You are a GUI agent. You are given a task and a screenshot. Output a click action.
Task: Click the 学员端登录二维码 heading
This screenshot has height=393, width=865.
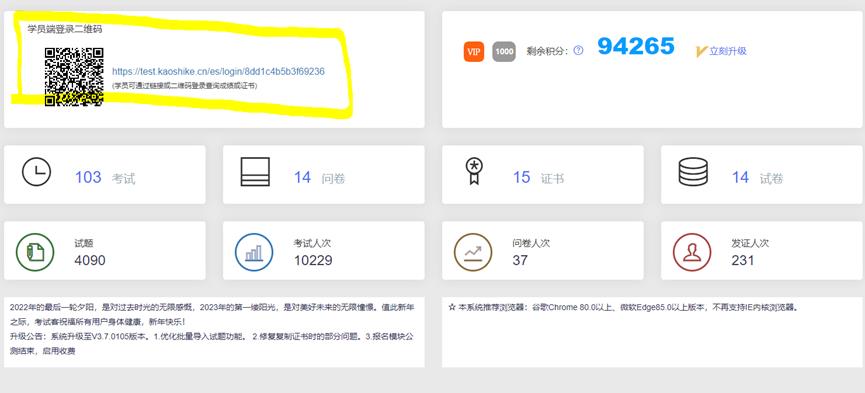(65, 29)
